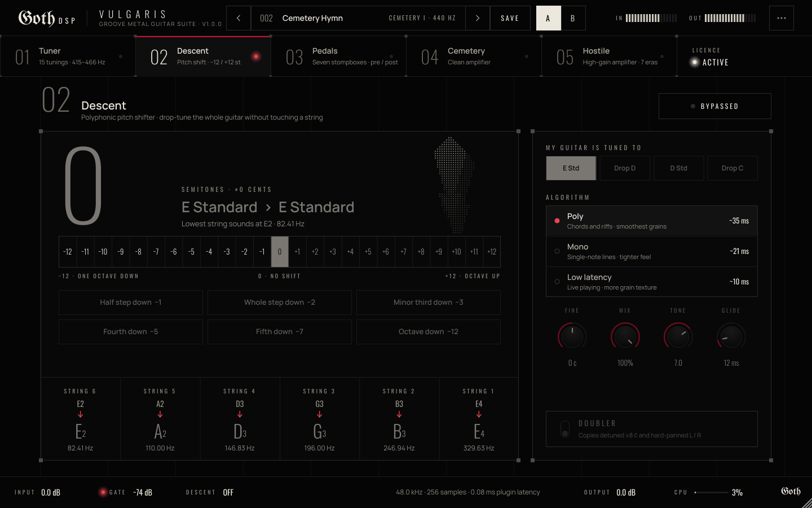Click the Goth DSP logo in header
This screenshot has width=812, height=508.
coord(47,18)
